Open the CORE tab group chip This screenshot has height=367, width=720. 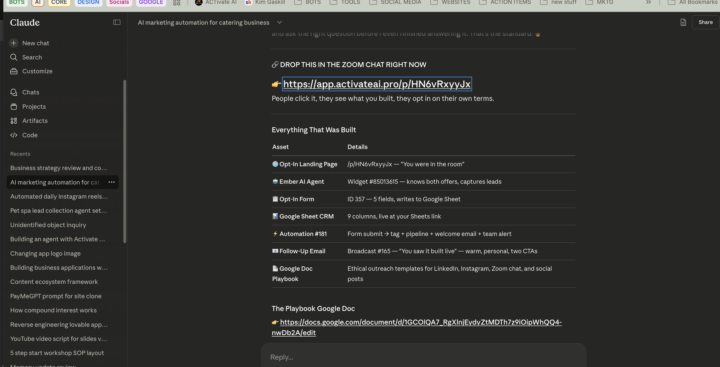(x=59, y=2)
